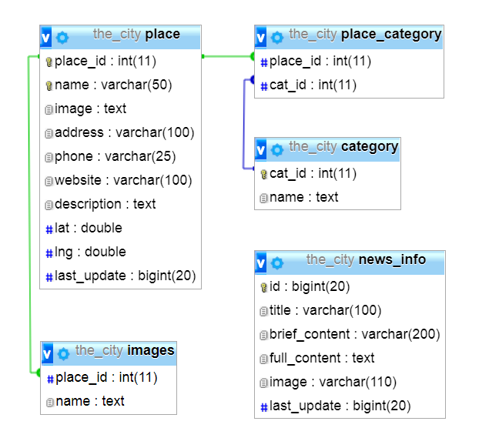Click gear icon on images table
Screen dimensions: 499x448
point(63,353)
